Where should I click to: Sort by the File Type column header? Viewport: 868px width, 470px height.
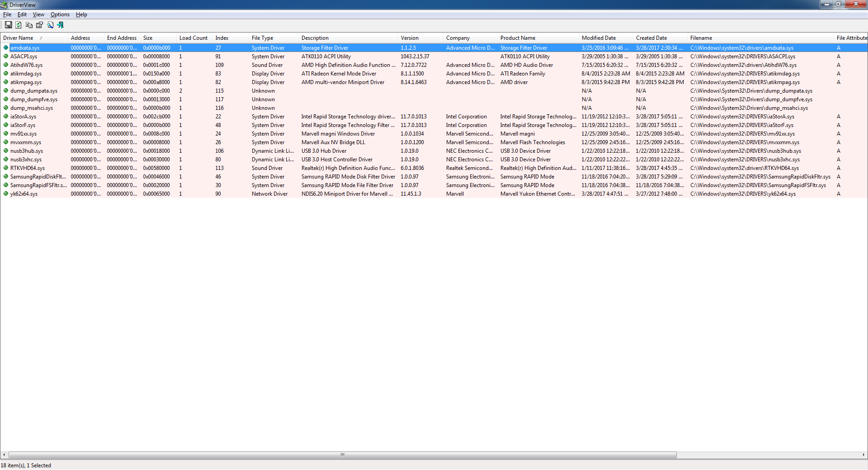pyautogui.click(x=274, y=38)
